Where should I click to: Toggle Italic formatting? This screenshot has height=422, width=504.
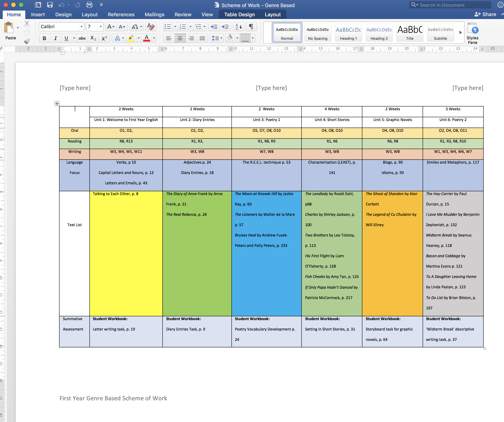tap(55, 38)
